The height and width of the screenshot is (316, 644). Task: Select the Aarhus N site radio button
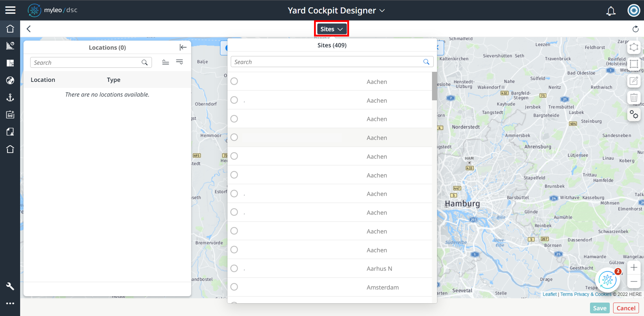click(x=234, y=268)
